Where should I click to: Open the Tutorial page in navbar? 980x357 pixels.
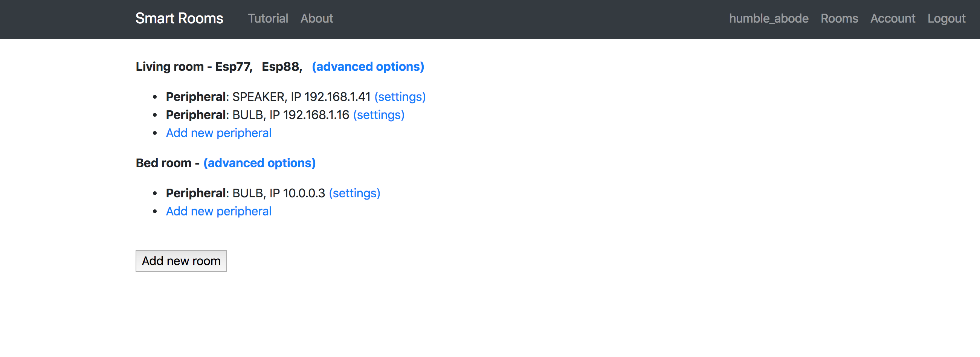[x=268, y=18]
